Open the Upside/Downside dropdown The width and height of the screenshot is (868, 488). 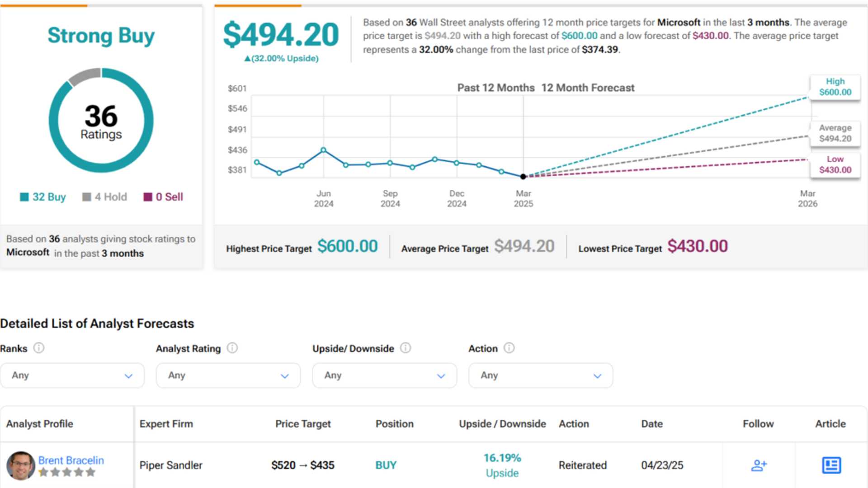click(384, 375)
